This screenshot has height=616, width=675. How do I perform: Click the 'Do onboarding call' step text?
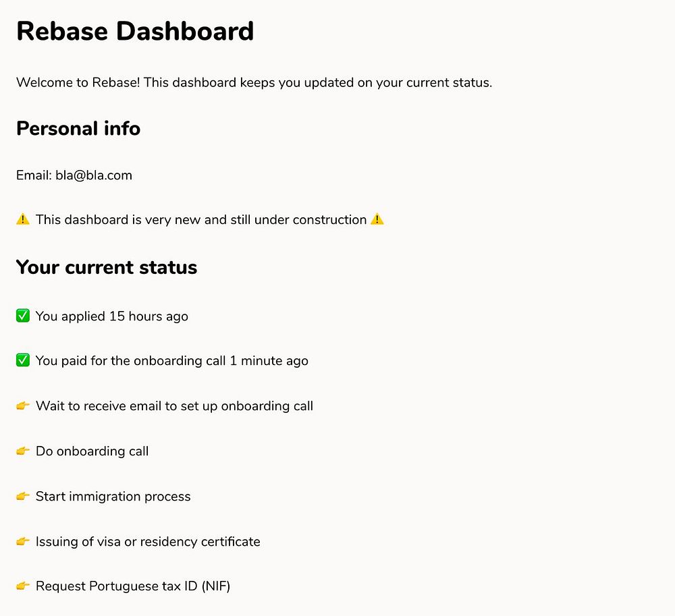click(x=92, y=451)
